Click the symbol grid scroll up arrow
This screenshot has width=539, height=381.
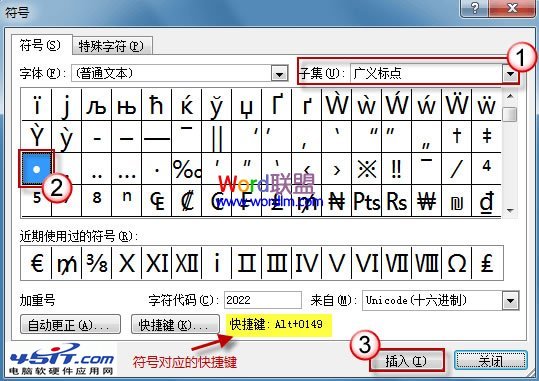(x=510, y=97)
